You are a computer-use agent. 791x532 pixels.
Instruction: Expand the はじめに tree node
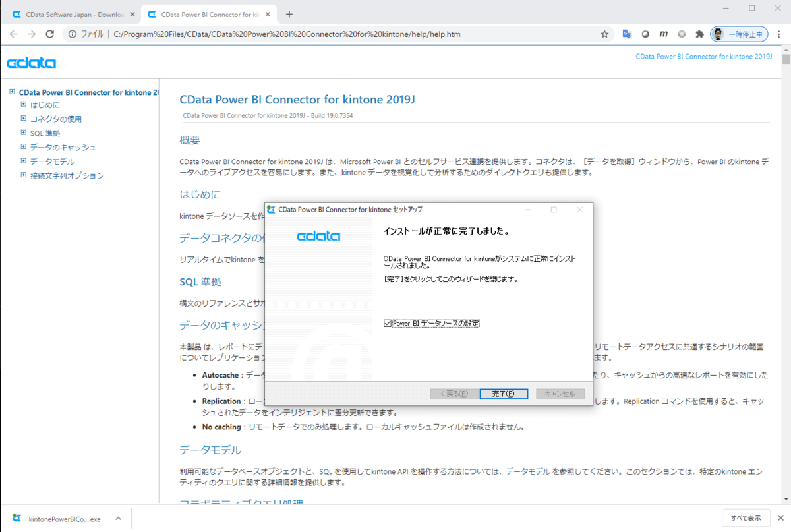tap(23, 104)
